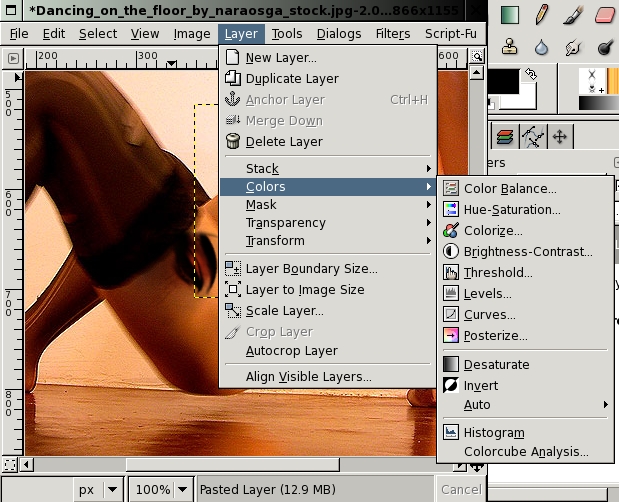This screenshot has height=502, width=619.
Task: Open the File menu
Action: (19, 34)
